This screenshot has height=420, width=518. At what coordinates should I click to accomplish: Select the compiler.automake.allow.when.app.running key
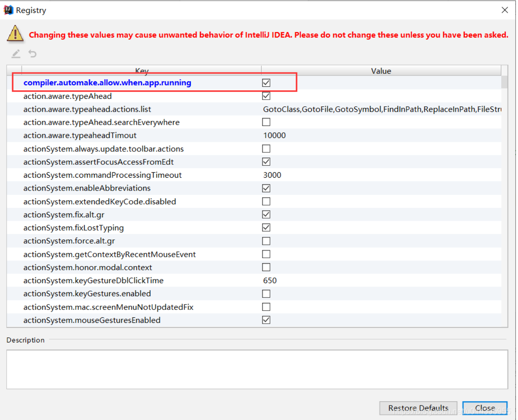[107, 83]
